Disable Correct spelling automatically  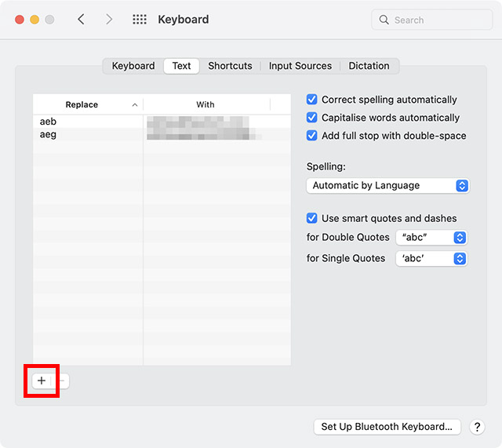(x=312, y=100)
